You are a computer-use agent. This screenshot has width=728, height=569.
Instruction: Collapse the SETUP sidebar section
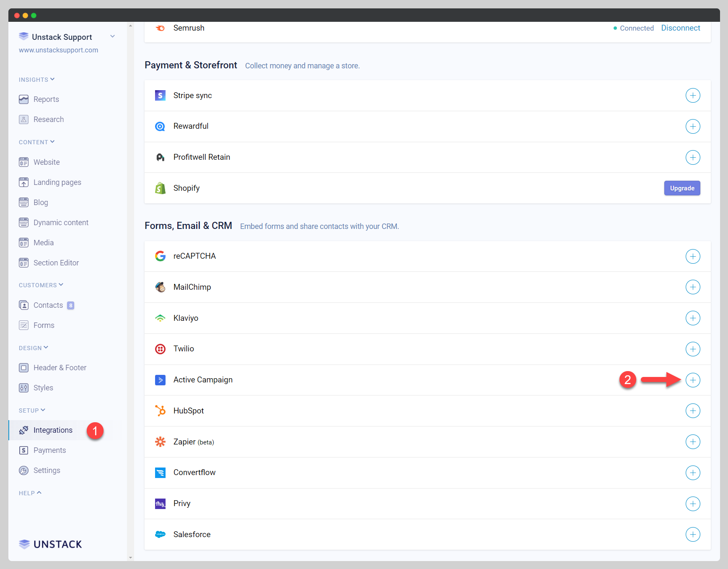coord(32,411)
